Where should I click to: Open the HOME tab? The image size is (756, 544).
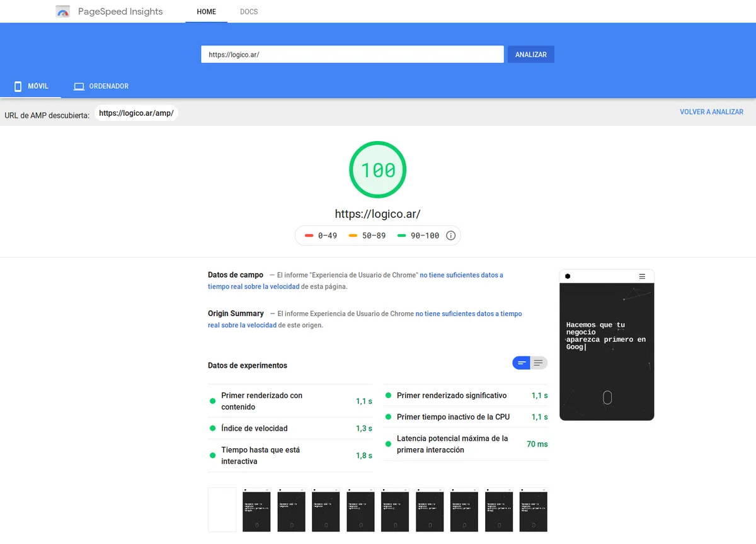[x=206, y=11]
